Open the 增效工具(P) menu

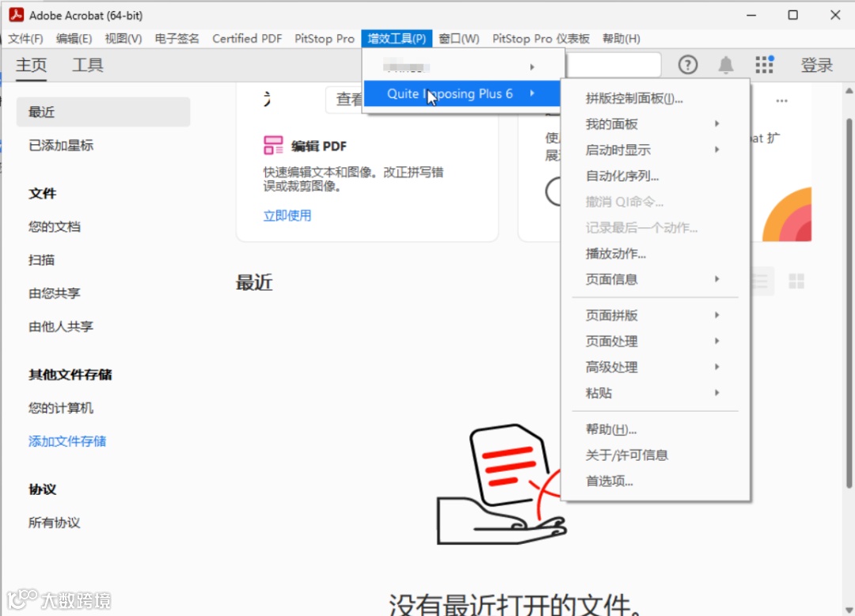pyautogui.click(x=397, y=39)
